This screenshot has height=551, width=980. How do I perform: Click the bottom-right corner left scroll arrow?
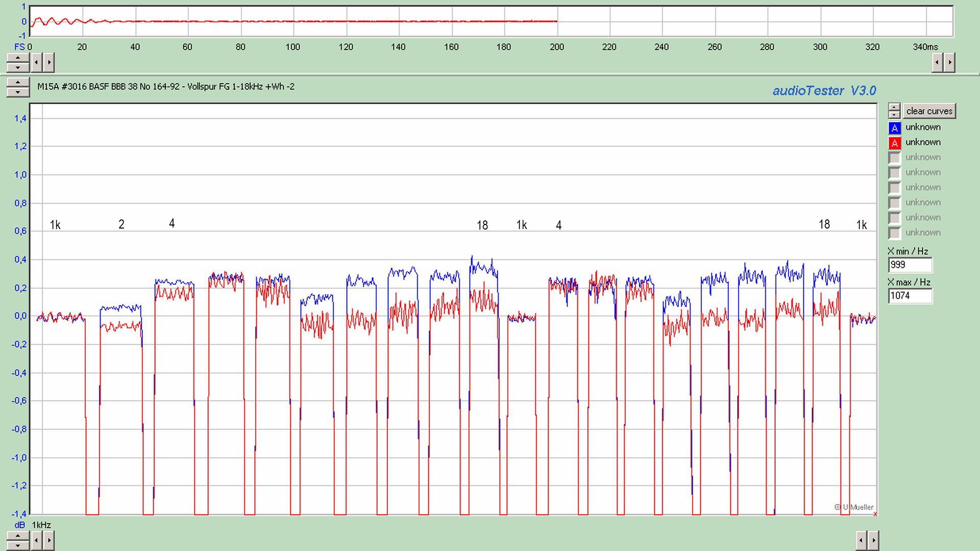(861, 540)
